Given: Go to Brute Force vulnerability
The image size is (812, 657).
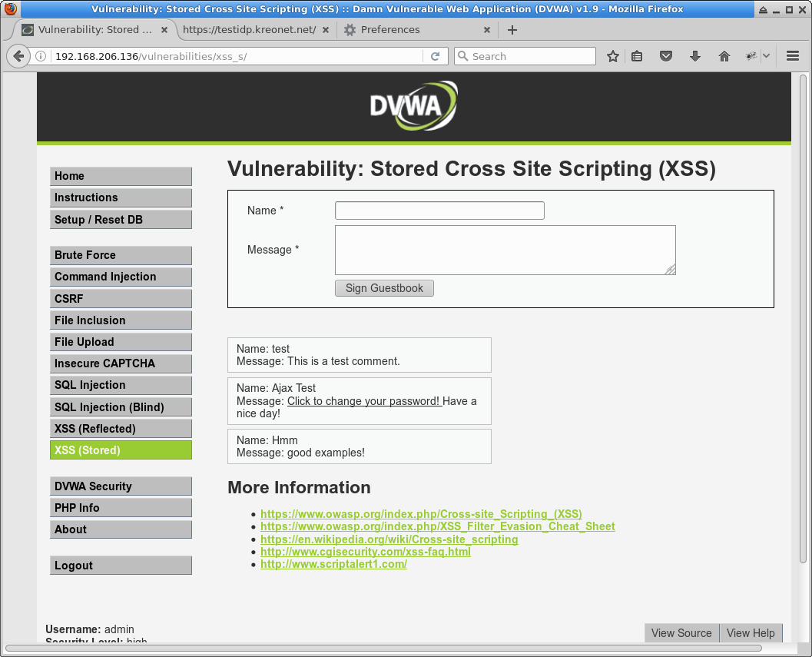Looking at the screenshot, I should pyautogui.click(x=121, y=255).
